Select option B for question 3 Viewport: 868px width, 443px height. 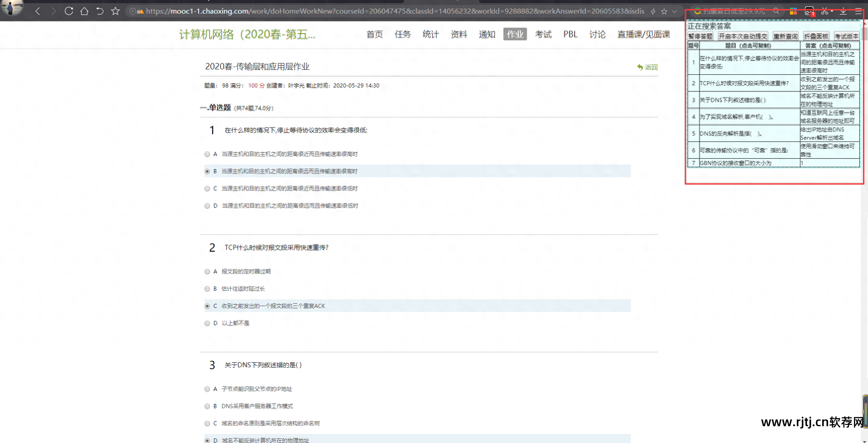click(x=207, y=406)
